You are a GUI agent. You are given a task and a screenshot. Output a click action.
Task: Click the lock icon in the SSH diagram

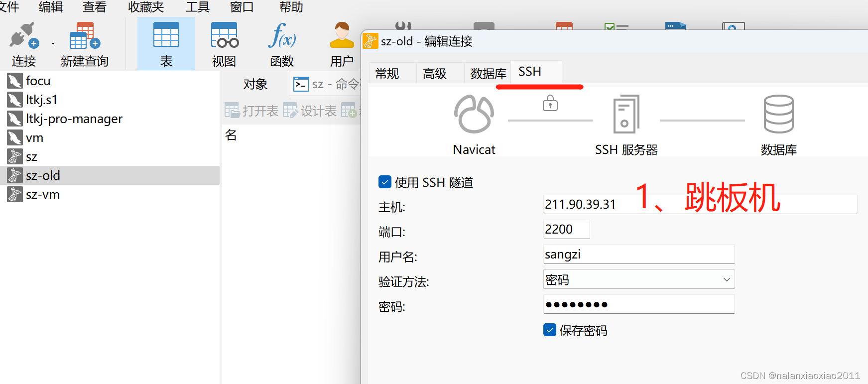point(550,103)
